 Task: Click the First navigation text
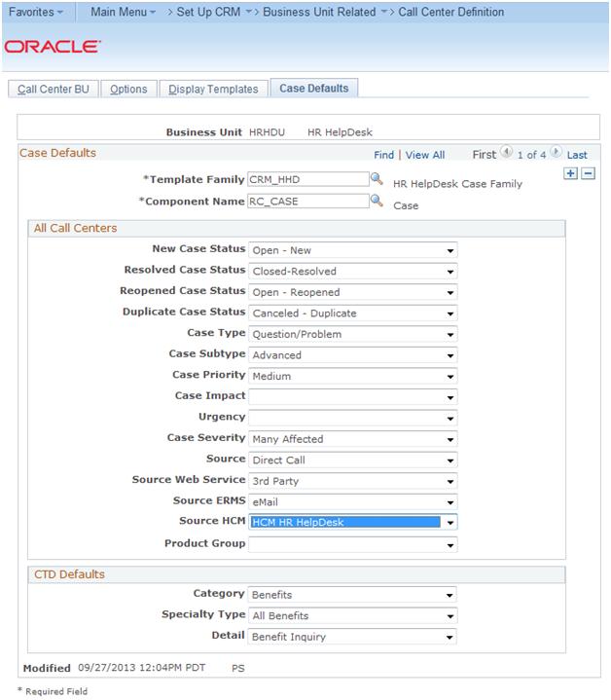[484, 155]
